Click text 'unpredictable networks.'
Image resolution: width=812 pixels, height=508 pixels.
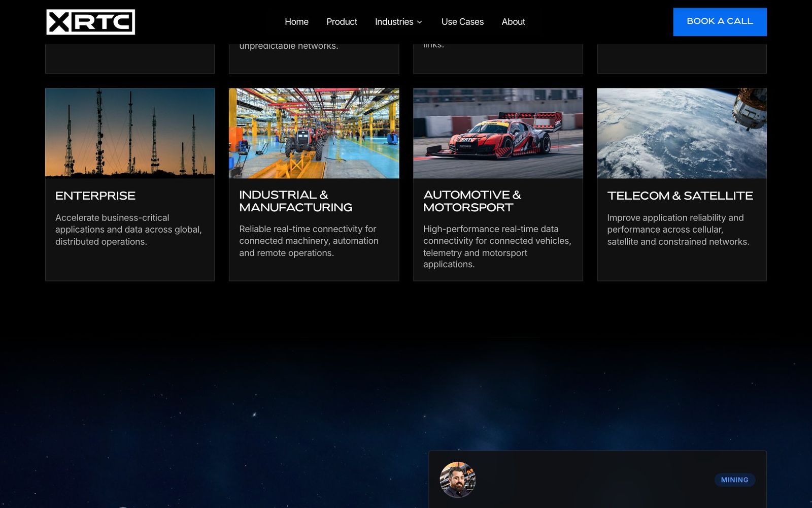(289, 46)
